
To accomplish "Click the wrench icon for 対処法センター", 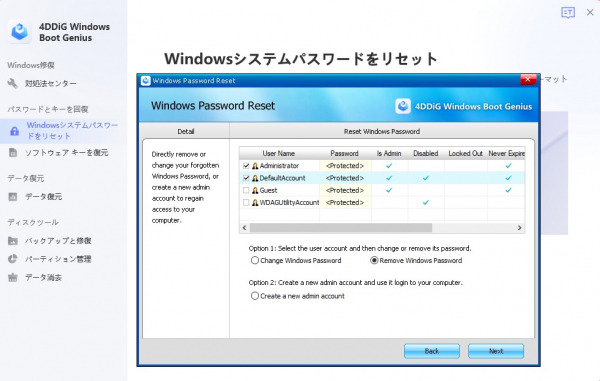I will coord(13,83).
